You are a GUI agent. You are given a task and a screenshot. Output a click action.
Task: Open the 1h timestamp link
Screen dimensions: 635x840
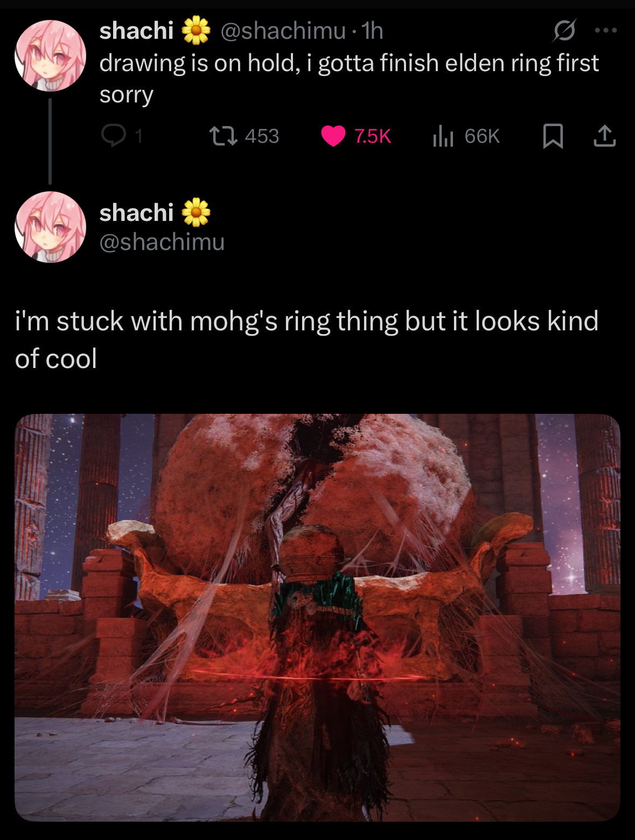click(372, 31)
